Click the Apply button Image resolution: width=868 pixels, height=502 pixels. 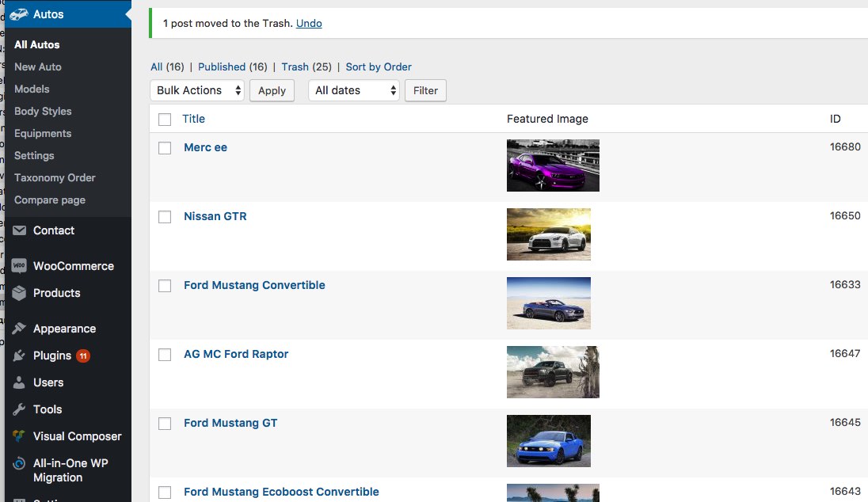pos(272,90)
